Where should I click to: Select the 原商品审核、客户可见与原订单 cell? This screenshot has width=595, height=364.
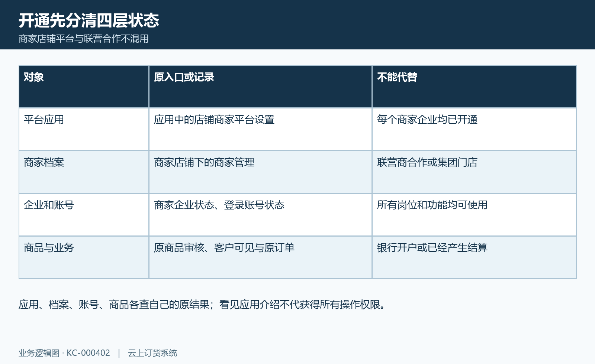click(260, 257)
